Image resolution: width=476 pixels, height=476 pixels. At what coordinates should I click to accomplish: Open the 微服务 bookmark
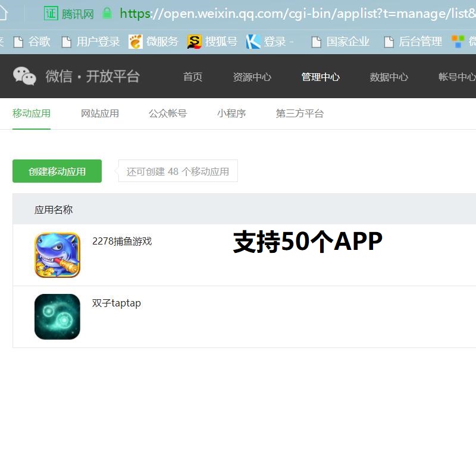tap(154, 42)
